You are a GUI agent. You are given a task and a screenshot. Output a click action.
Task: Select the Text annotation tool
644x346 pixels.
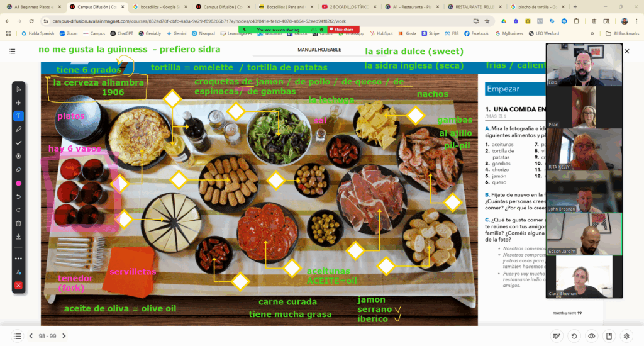[x=18, y=116]
